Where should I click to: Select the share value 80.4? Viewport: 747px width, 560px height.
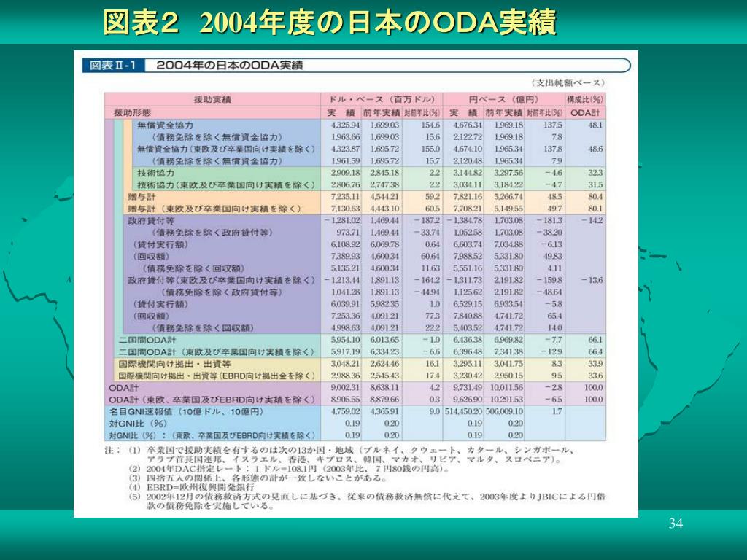[595, 197]
